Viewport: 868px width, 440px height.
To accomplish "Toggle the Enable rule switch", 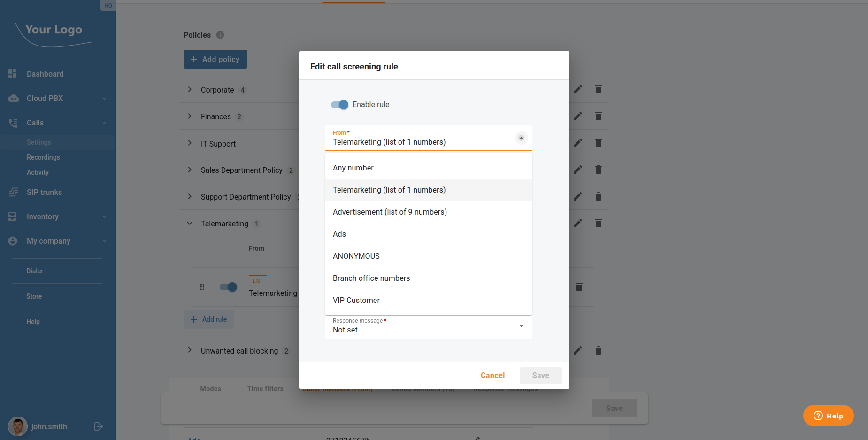I will click(339, 105).
